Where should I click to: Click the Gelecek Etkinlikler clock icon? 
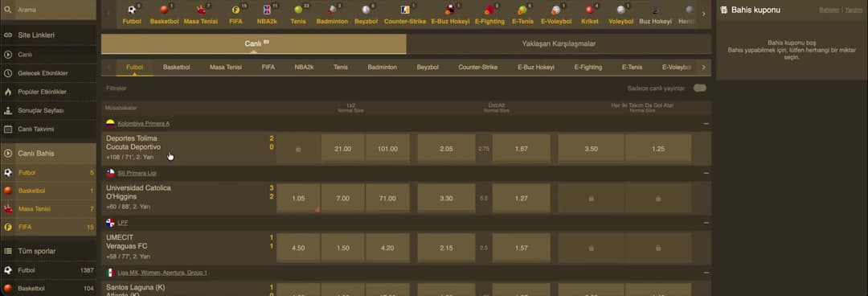(8, 73)
